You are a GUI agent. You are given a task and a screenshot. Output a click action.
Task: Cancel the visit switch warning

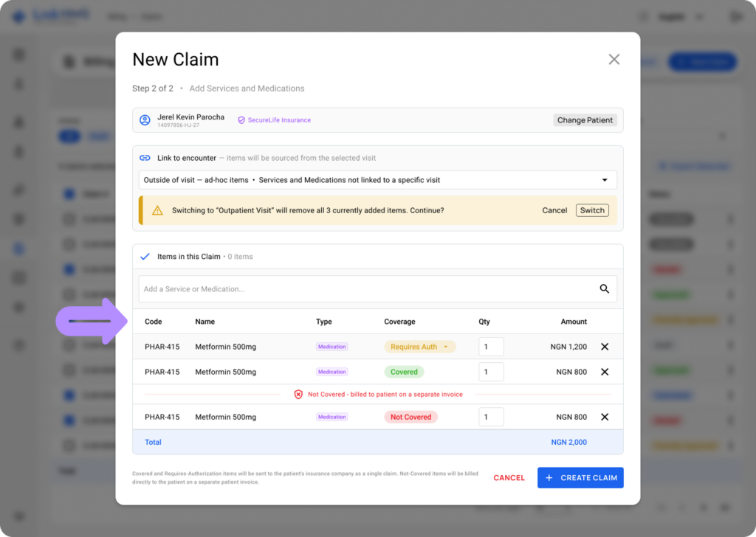coord(554,210)
